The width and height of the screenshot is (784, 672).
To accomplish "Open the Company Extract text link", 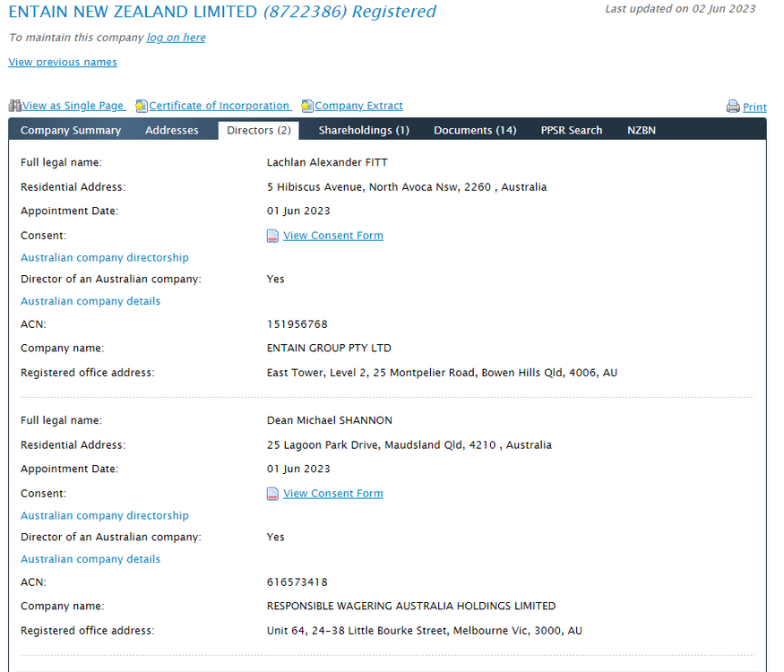I will pyautogui.click(x=358, y=106).
